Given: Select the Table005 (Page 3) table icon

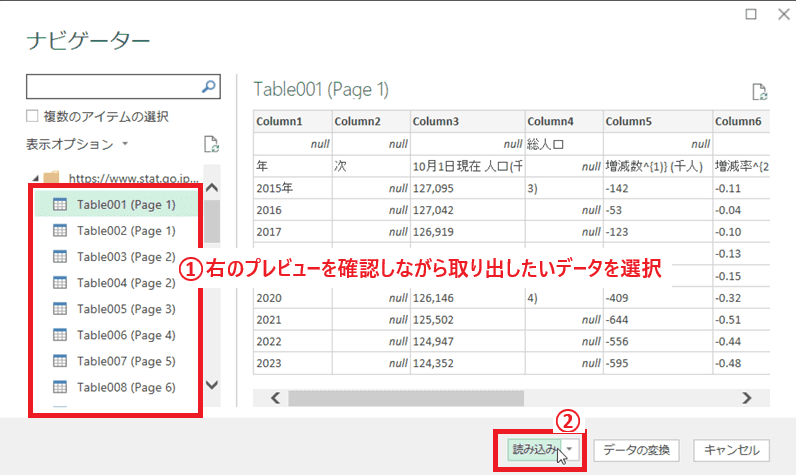Looking at the screenshot, I should click(59, 309).
